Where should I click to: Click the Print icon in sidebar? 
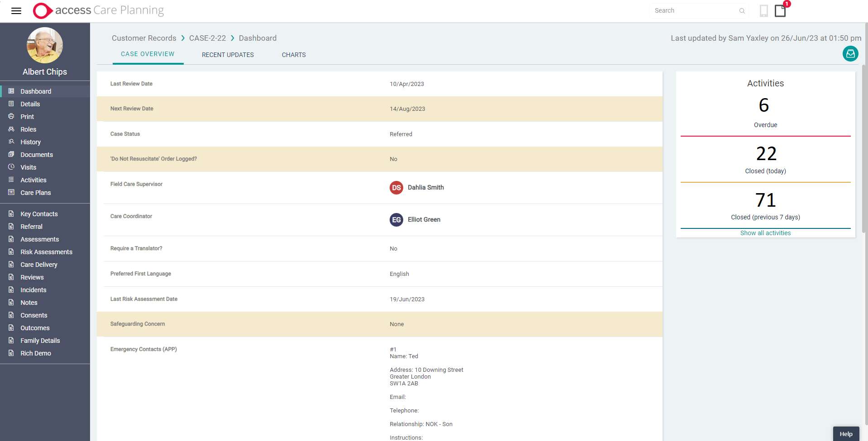[11, 116]
